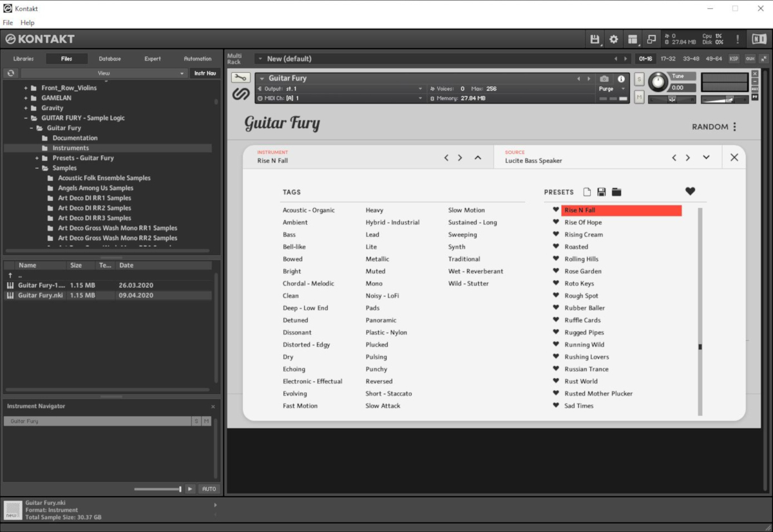Favorite the Rose Garden preset heart
773x532 pixels.
coord(556,271)
